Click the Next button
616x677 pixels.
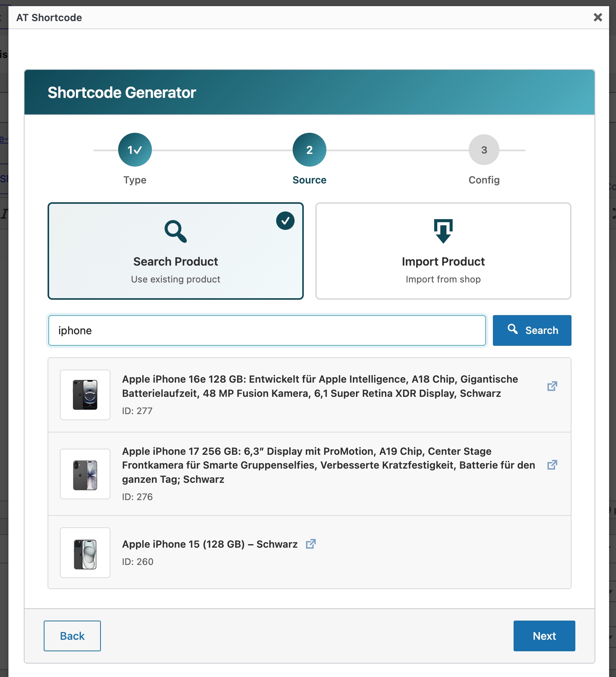coord(544,636)
